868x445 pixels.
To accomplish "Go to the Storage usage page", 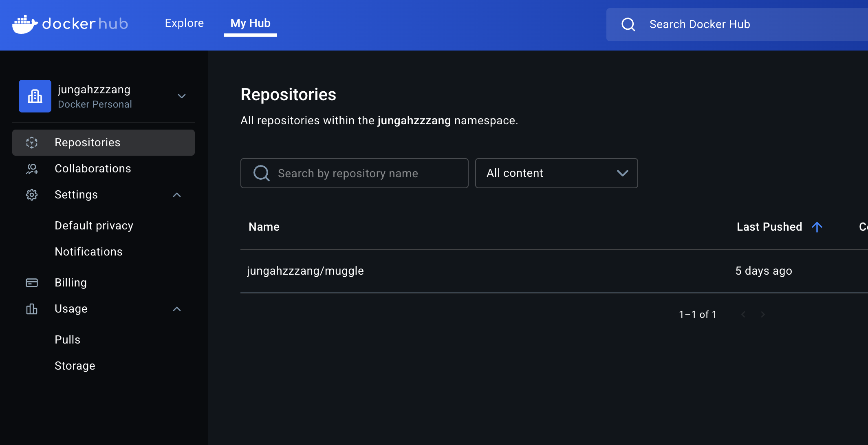I will (75, 366).
